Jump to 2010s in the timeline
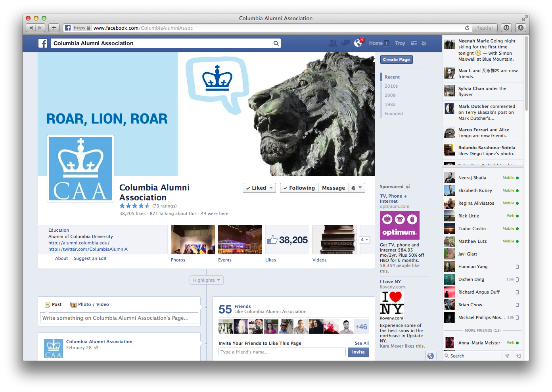The image size is (552, 392). [x=391, y=86]
